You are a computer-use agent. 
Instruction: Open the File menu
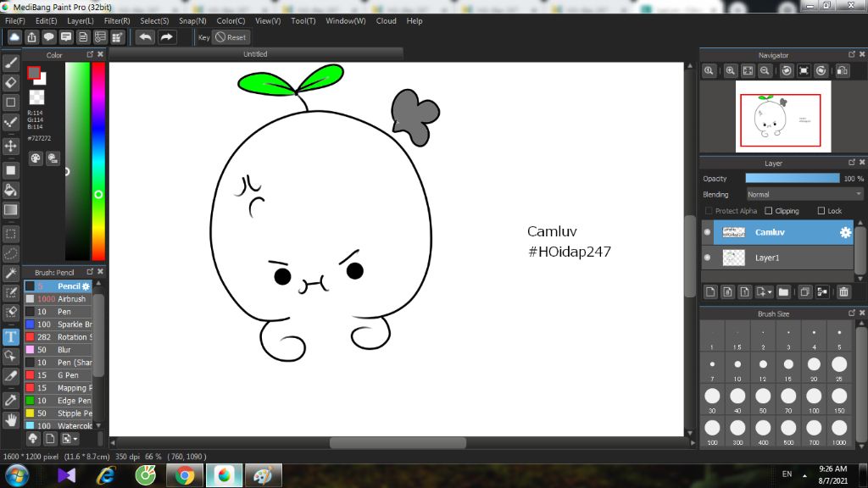tap(15, 20)
